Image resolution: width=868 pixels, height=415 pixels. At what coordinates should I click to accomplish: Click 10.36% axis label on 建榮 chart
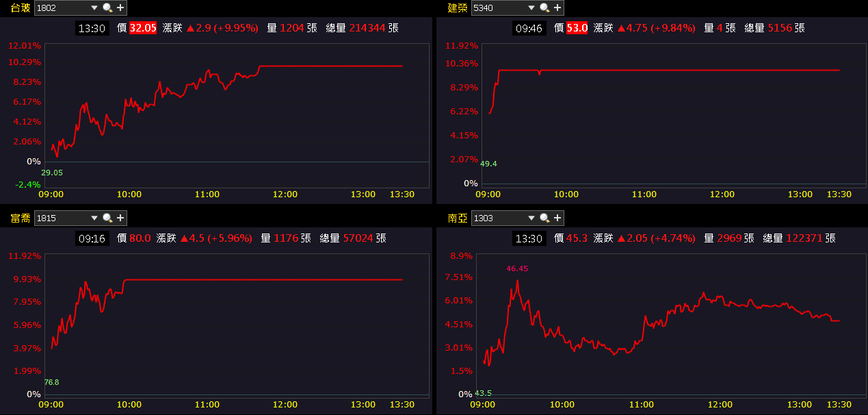pyautogui.click(x=461, y=64)
